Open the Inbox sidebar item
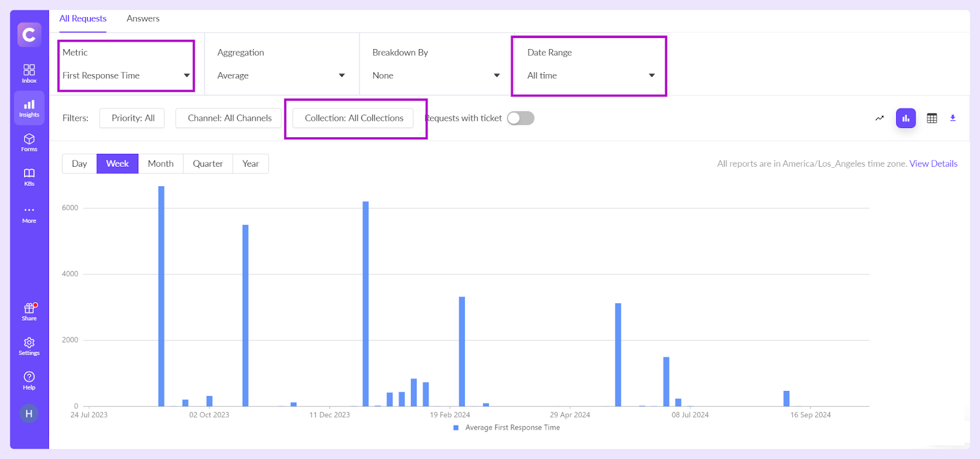The height and width of the screenshot is (459, 980). coord(29,74)
